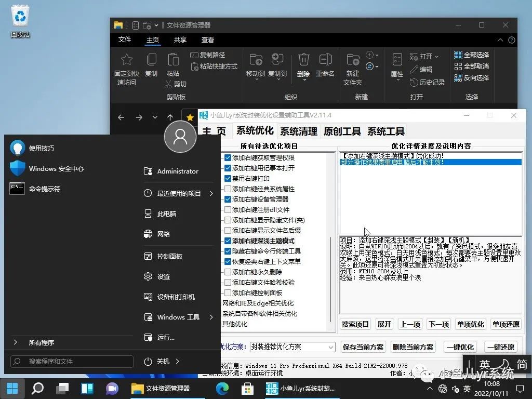Click Edit pencil item in ribbon
The image size is (532, 399).
tap(421, 69)
